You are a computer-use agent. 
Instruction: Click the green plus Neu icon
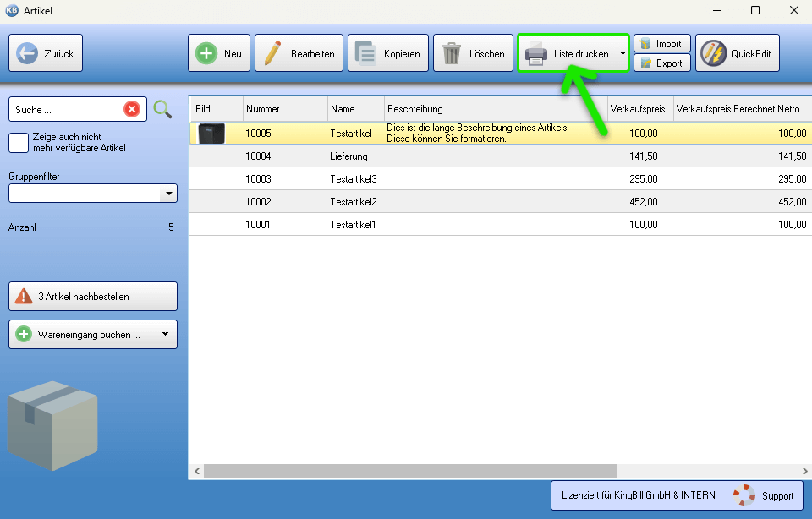[x=206, y=53]
